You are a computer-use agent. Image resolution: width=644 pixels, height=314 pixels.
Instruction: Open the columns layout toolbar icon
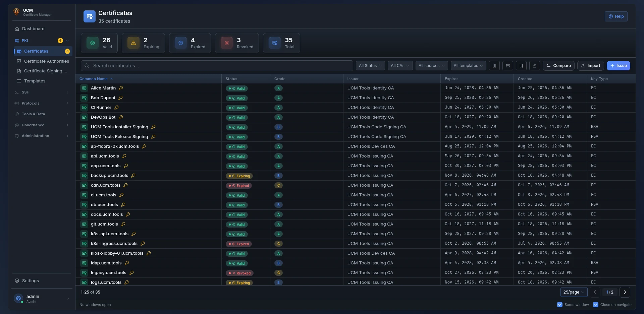[x=494, y=66]
